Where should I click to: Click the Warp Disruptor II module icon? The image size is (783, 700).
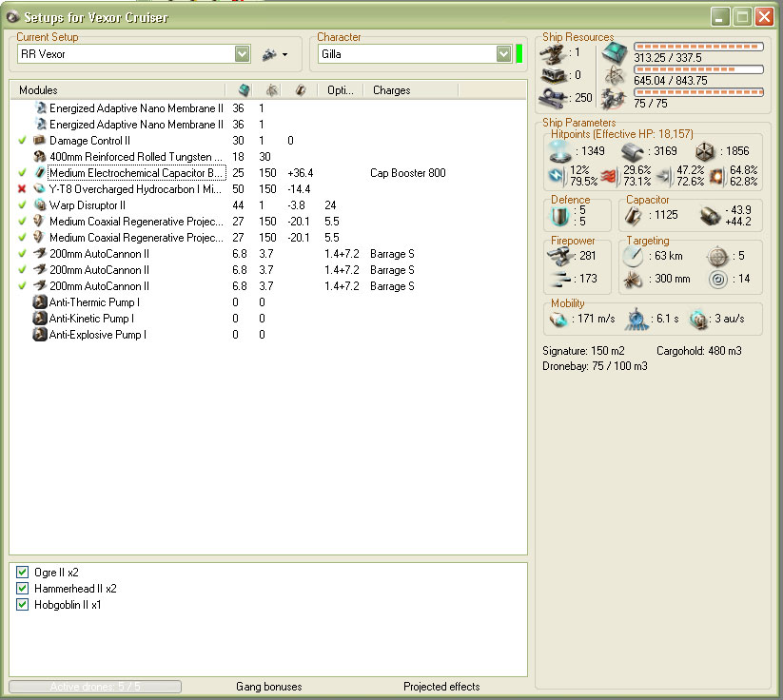tap(40, 205)
